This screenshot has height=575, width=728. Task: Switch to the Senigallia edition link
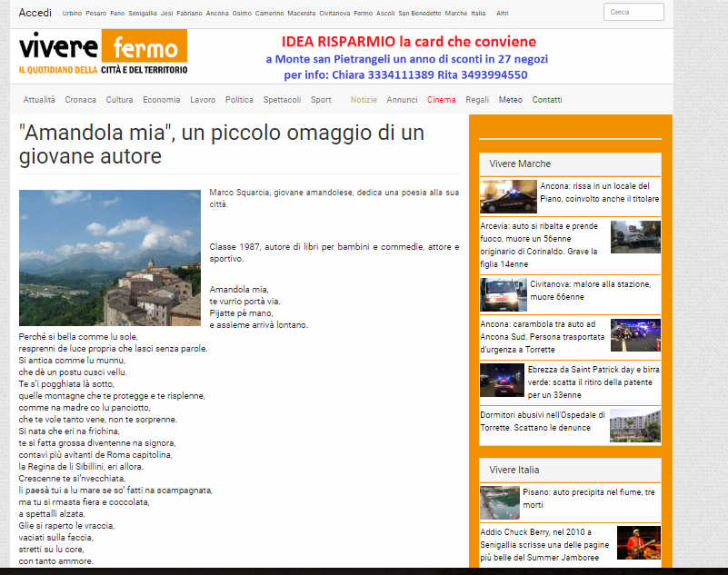[x=143, y=14]
